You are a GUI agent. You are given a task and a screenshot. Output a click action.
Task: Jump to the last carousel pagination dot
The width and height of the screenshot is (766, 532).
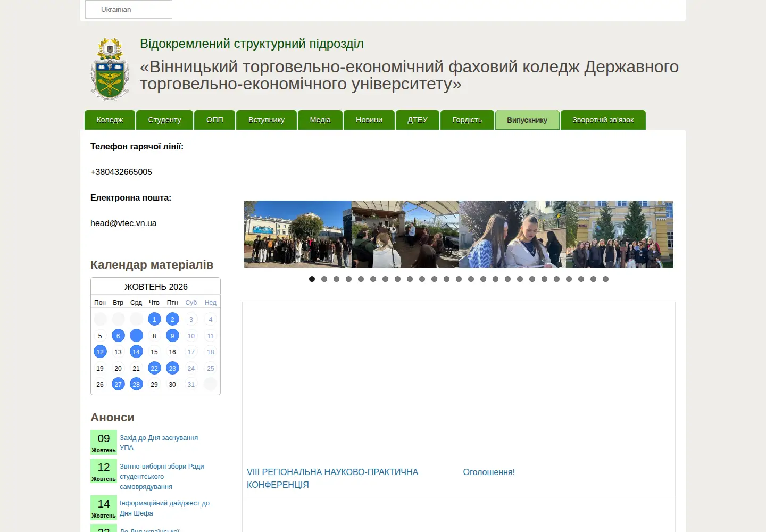click(605, 279)
